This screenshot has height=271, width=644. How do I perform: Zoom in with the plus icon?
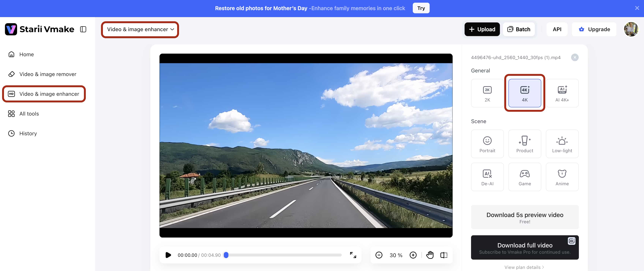tap(413, 255)
